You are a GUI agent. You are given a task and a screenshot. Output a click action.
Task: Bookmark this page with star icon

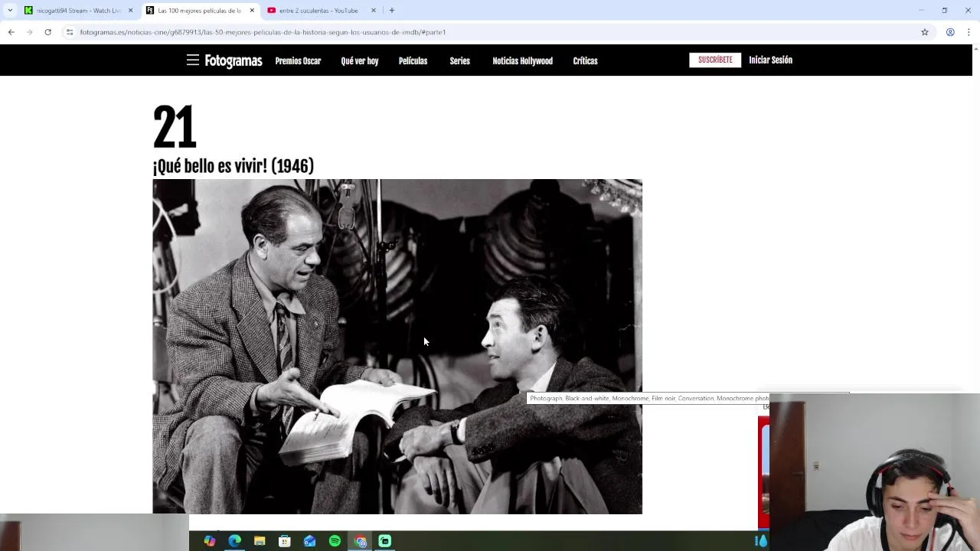click(x=924, y=32)
